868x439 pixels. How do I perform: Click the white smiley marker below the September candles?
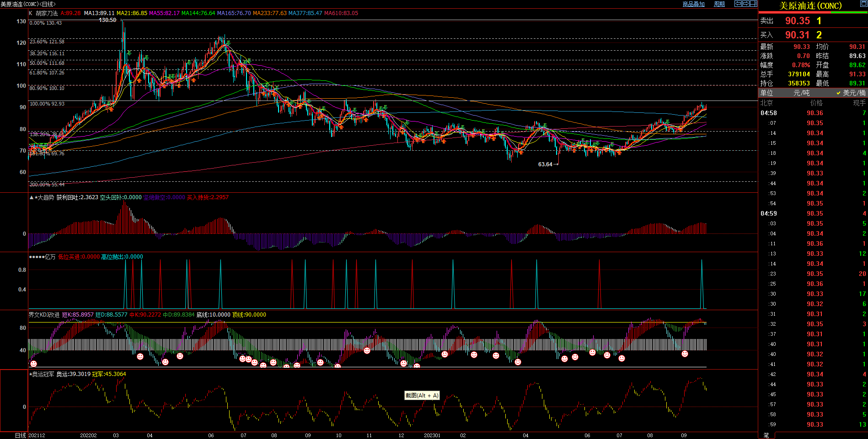coord(685,354)
